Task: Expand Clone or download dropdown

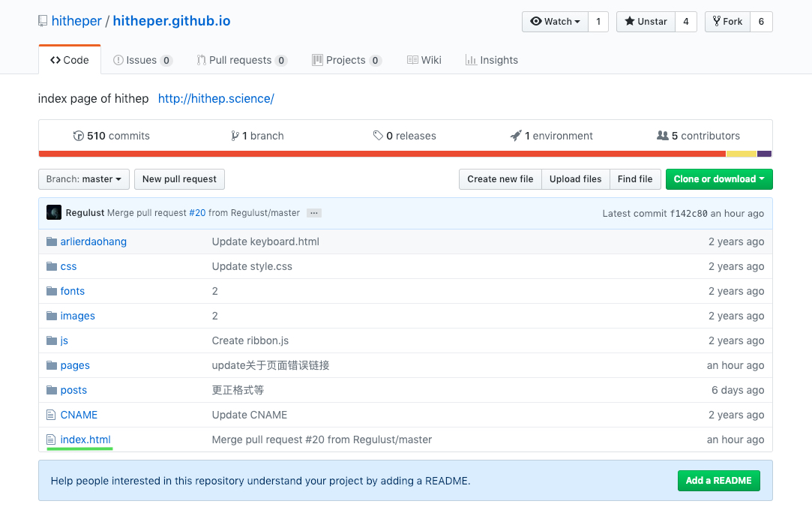Action: (x=719, y=179)
